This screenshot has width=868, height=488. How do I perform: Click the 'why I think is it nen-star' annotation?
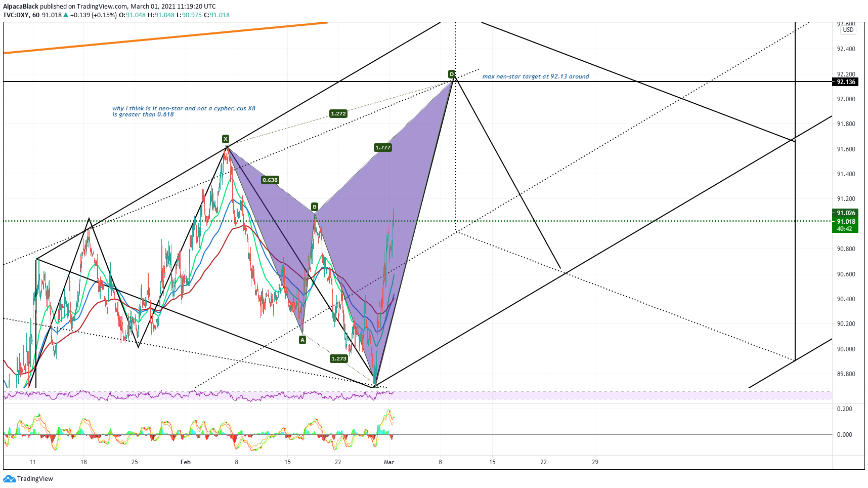(x=184, y=111)
